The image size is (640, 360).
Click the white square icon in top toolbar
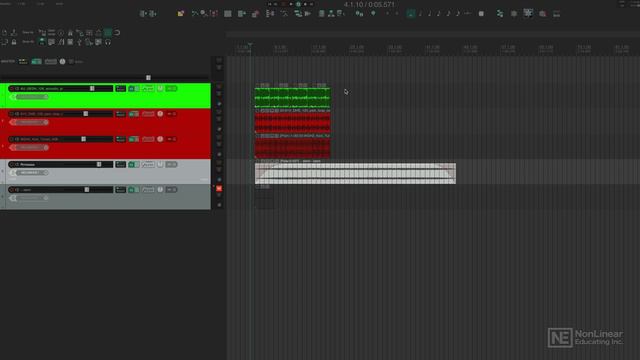(481, 13)
